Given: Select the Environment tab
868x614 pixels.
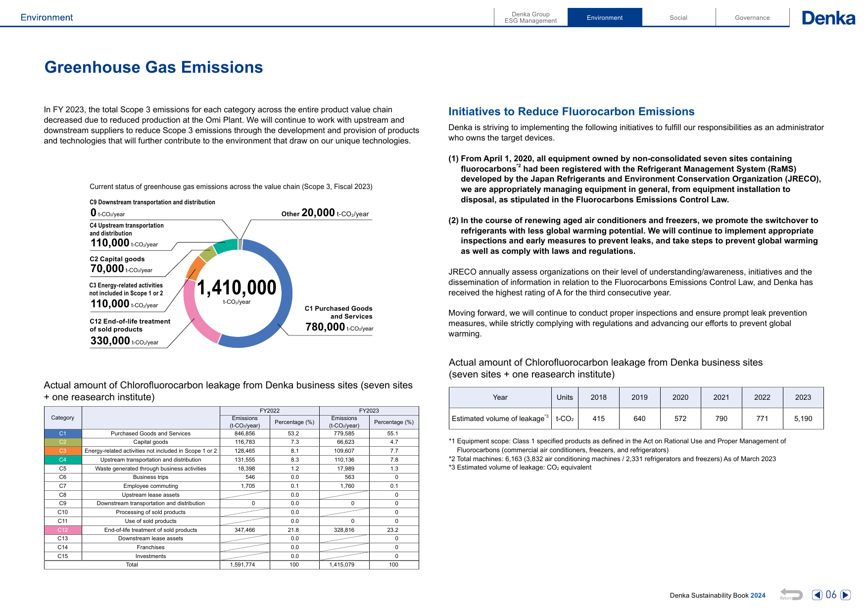Looking at the screenshot, I should (x=605, y=17).
